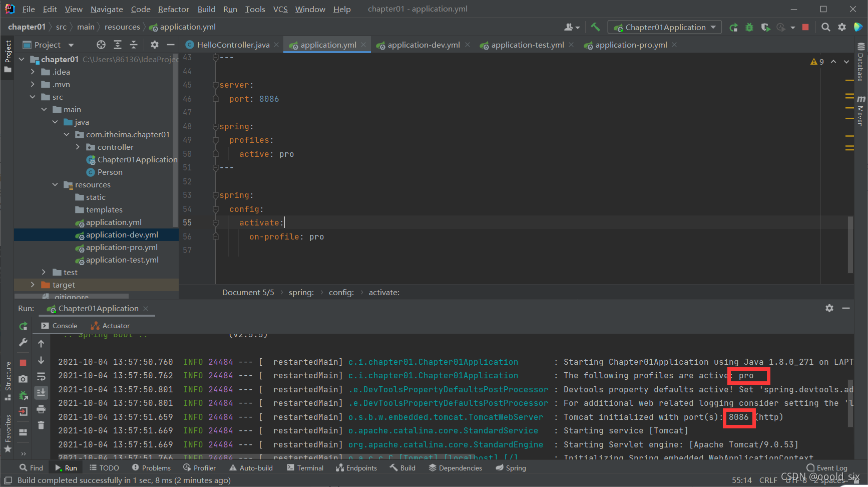This screenshot has height=487, width=868.
Task: Toggle the Database side panel
Action: point(861,63)
